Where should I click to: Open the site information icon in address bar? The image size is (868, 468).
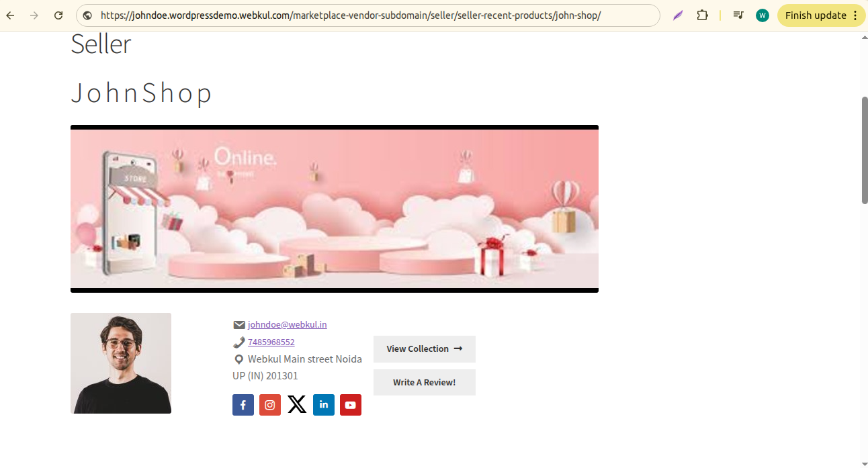(x=88, y=15)
